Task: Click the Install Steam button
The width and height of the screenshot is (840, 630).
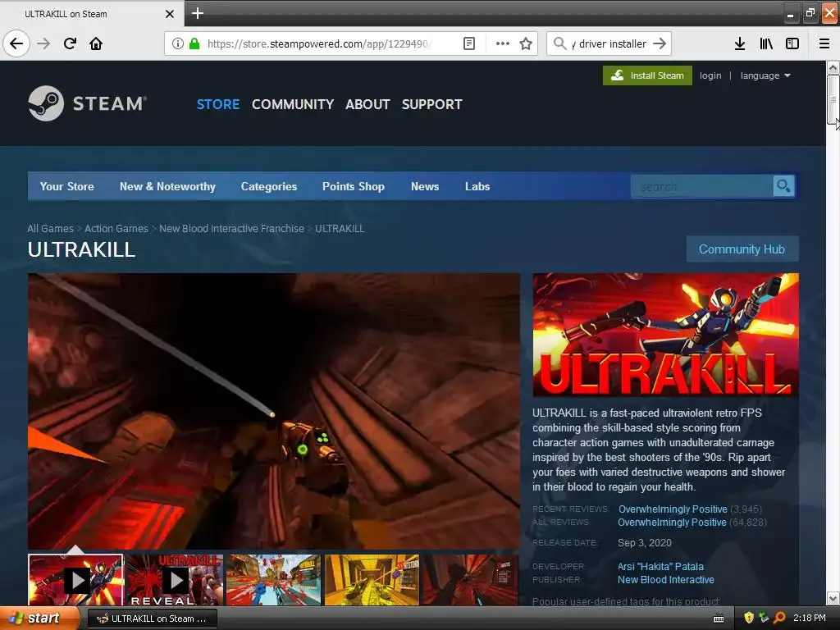Action: [647, 75]
